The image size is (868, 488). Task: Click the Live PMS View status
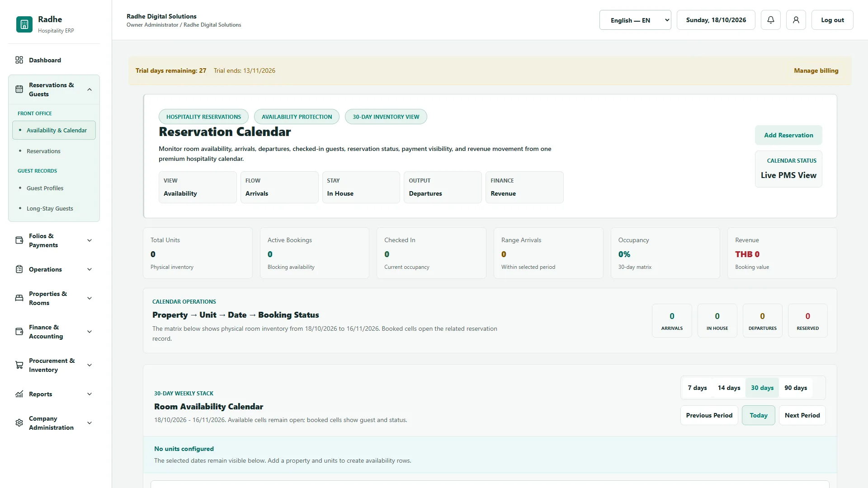(x=788, y=169)
